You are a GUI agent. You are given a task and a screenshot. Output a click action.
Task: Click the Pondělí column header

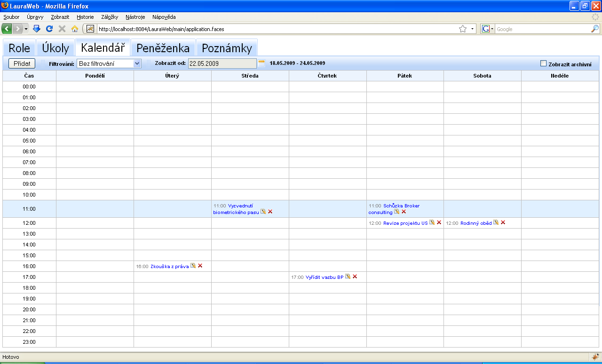tap(95, 76)
